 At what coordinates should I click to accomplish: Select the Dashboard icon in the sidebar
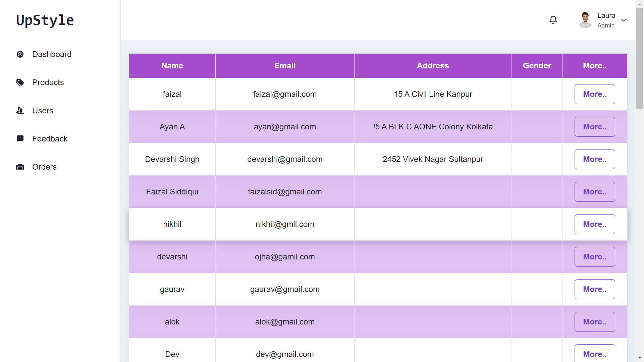20,54
